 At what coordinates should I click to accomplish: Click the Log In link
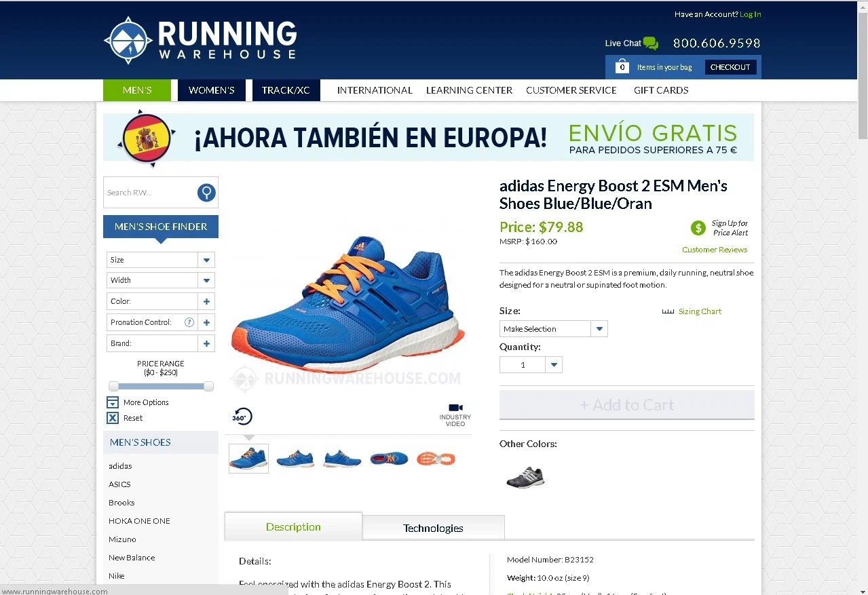coord(751,14)
